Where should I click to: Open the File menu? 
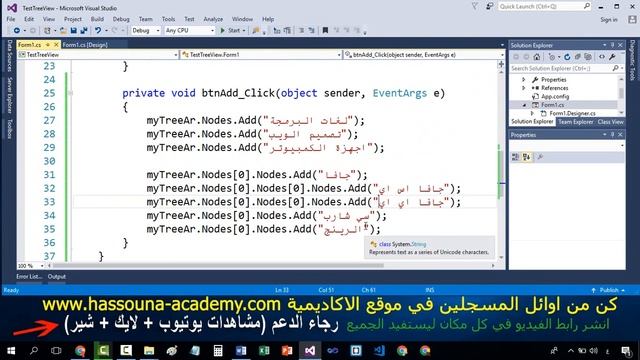(x=11, y=19)
